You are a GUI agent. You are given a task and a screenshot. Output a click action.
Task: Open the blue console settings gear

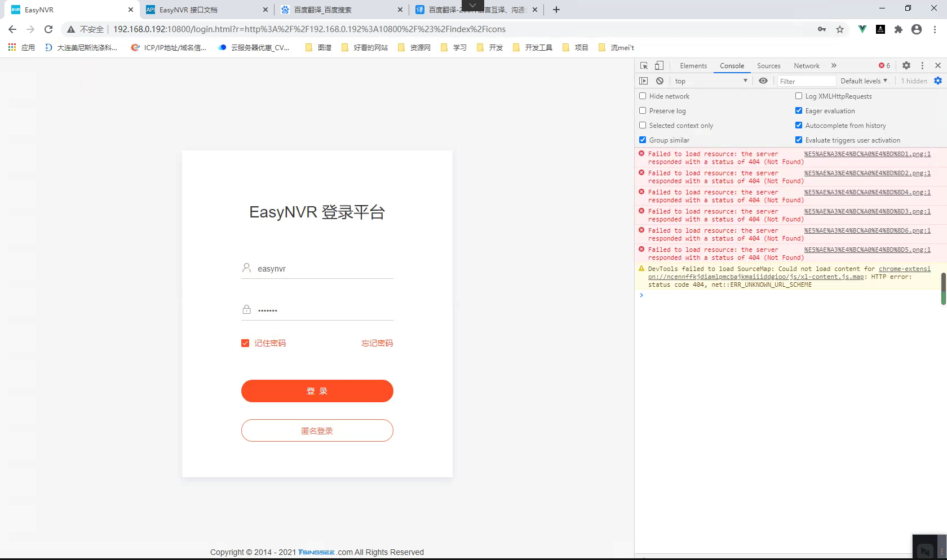[x=938, y=81]
